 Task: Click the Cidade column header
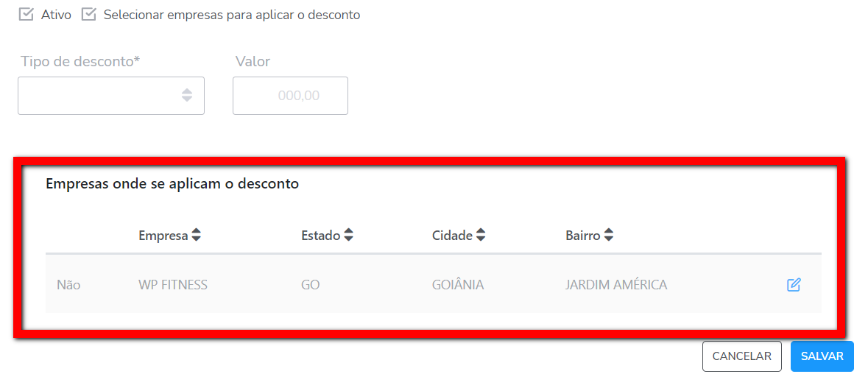452,236
